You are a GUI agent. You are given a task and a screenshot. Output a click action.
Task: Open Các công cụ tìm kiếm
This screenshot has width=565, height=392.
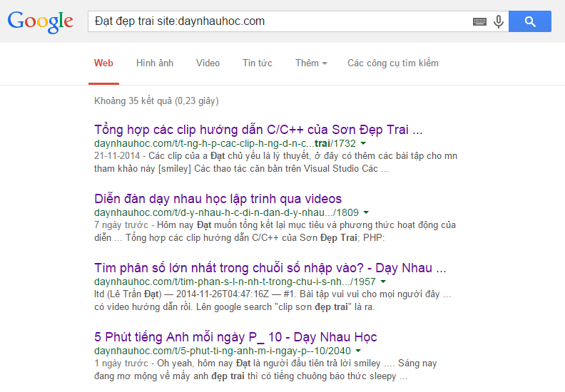[x=393, y=63]
